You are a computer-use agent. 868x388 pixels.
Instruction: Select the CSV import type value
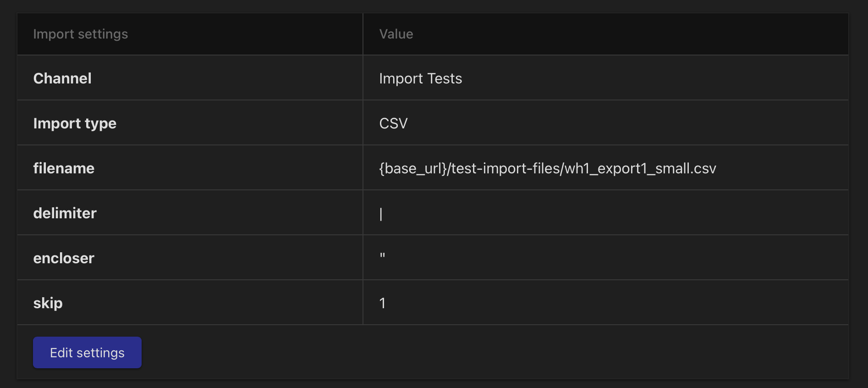[x=393, y=123]
